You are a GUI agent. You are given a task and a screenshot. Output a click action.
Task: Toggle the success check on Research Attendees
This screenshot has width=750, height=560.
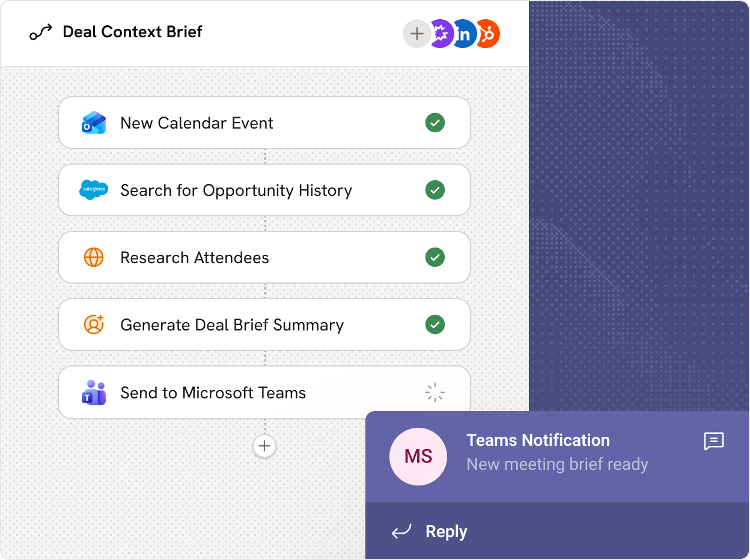click(434, 257)
